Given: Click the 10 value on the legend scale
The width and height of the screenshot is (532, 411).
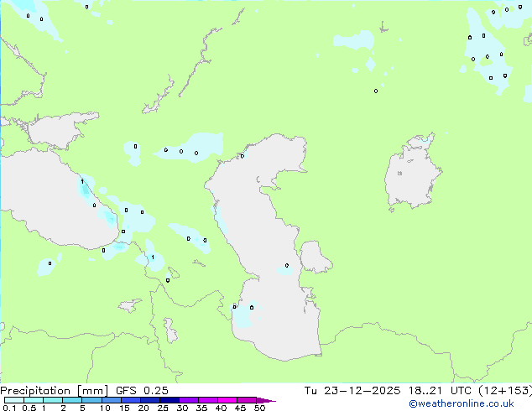Looking at the screenshot, I should point(104,408).
